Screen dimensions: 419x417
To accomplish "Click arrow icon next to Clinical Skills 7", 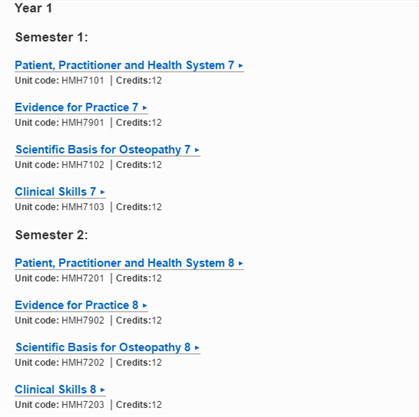I will (102, 192).
